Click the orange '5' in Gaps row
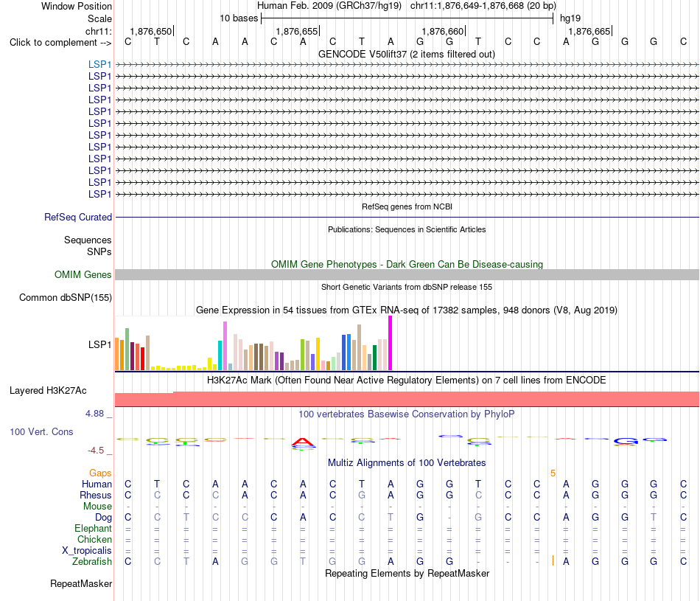 click(553, 473)
